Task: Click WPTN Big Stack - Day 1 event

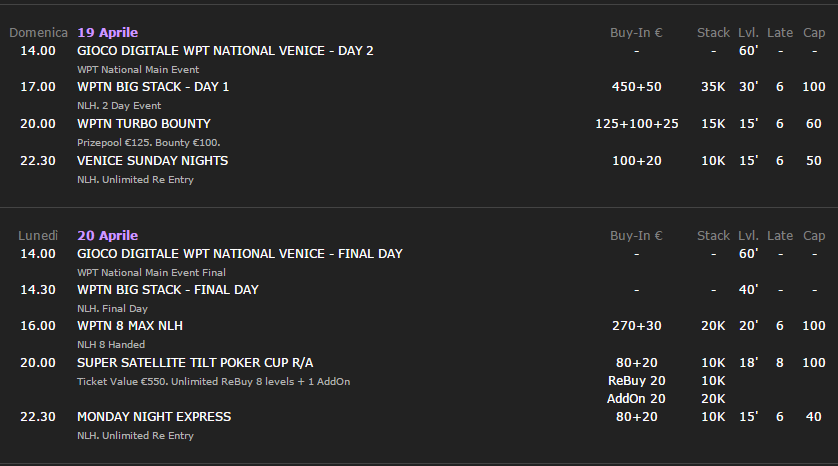Action: [153, 87]
